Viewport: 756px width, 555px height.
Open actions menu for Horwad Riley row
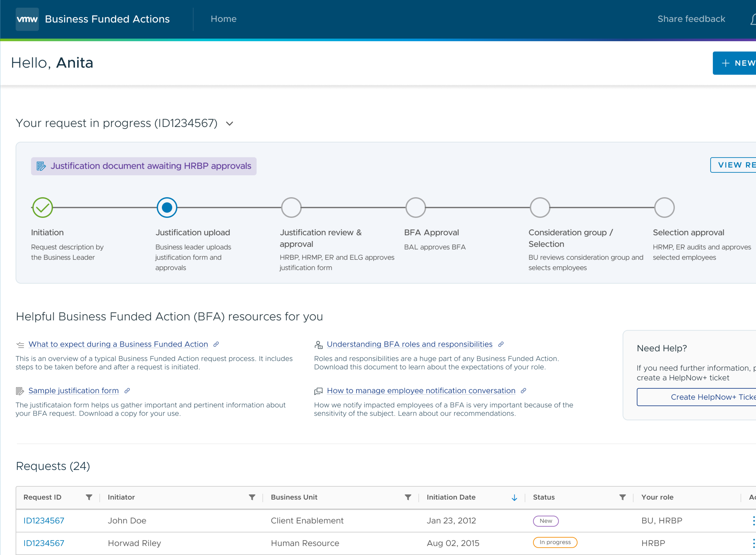click(x=754, y=543)
